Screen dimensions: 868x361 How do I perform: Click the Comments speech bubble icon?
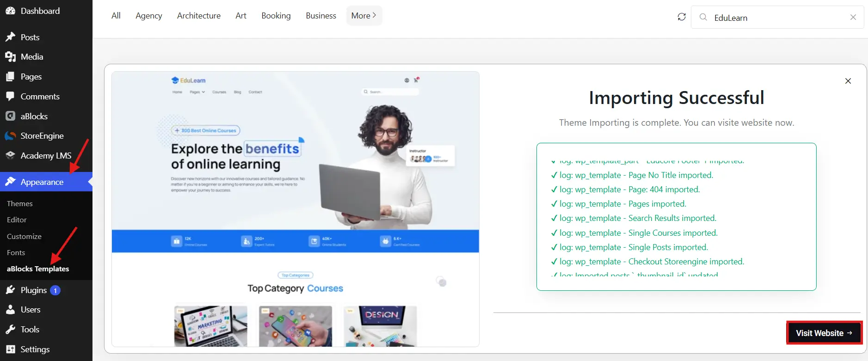click(10, 96)
